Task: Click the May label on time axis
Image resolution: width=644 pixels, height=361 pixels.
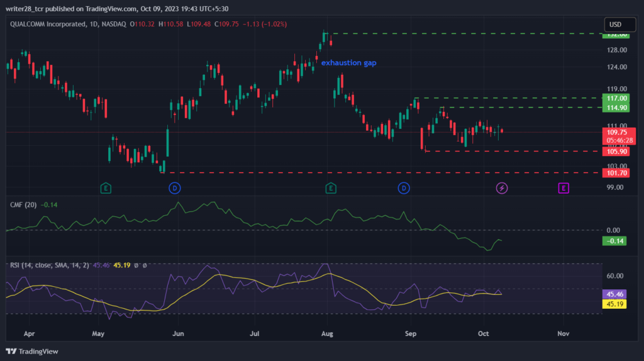Action: 97,333
